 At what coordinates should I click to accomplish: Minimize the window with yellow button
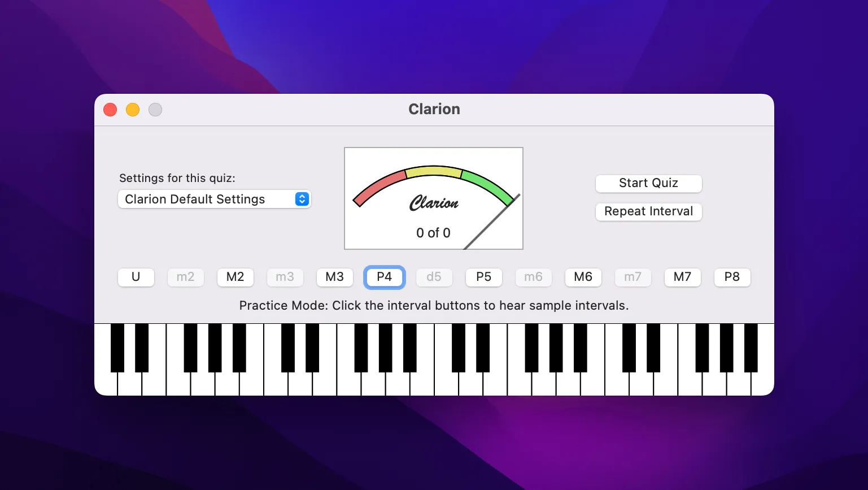[x=133, y=110]
